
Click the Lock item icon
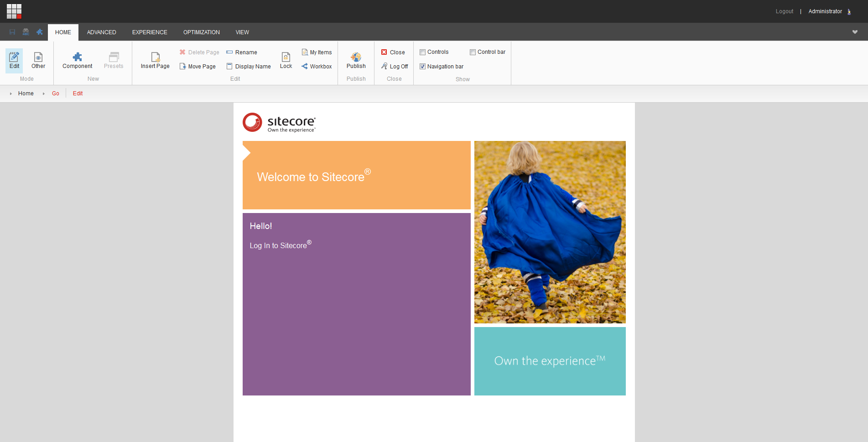point(286,57)
